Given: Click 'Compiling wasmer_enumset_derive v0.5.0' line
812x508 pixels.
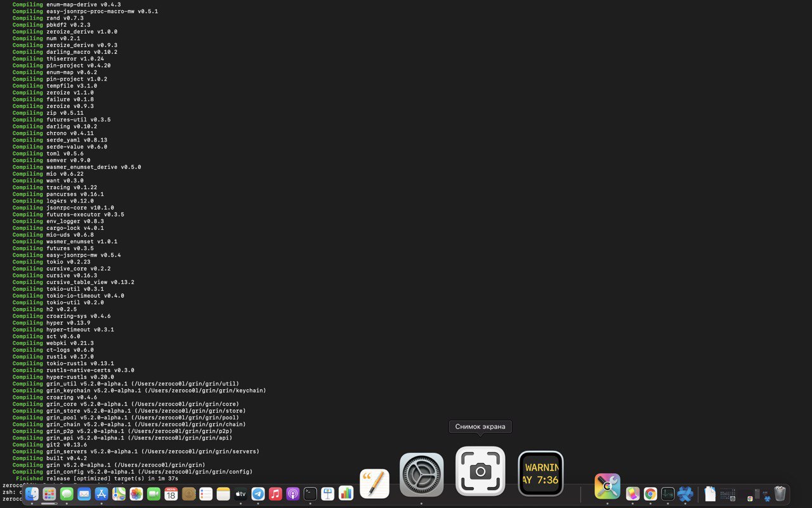Looking at the screenshot, I should [77, 167].
